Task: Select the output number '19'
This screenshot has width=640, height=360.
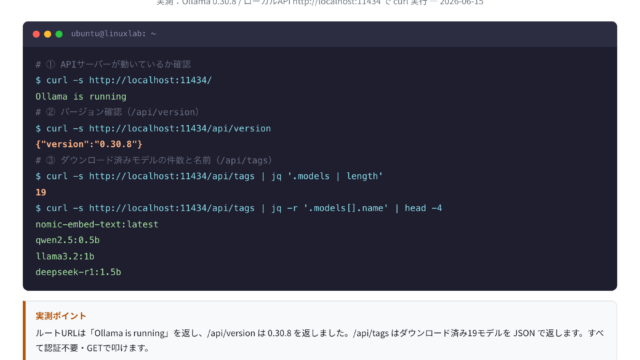Action: [41, 192]
